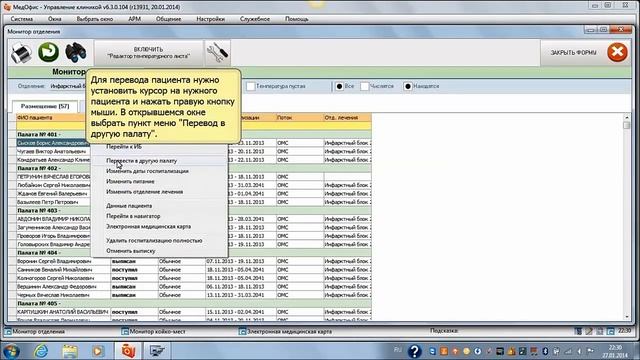Click the table scrollbar up arrow
Image resolution: width=640 pixels, height=360 pixels.
pos(627,118)
